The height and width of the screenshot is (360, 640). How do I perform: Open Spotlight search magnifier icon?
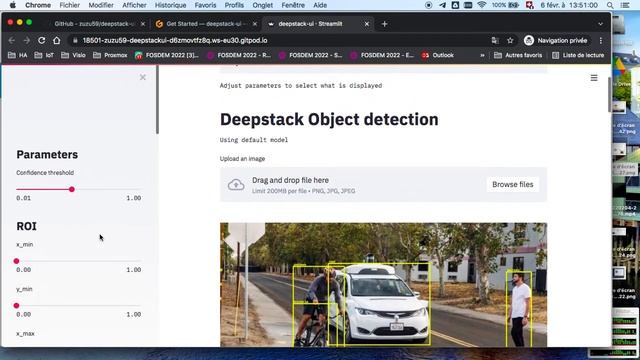(x=610, y=5)
